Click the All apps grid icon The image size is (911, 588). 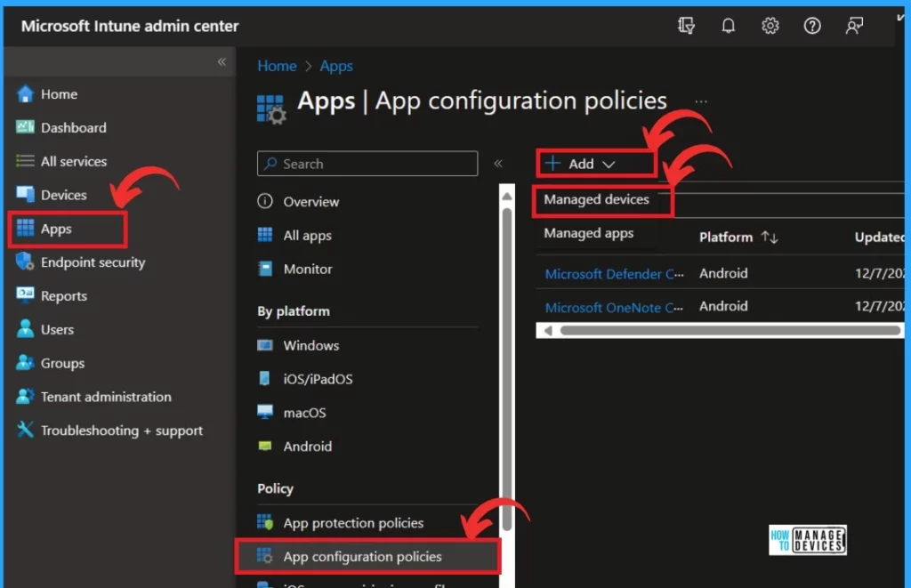[265, 235]
